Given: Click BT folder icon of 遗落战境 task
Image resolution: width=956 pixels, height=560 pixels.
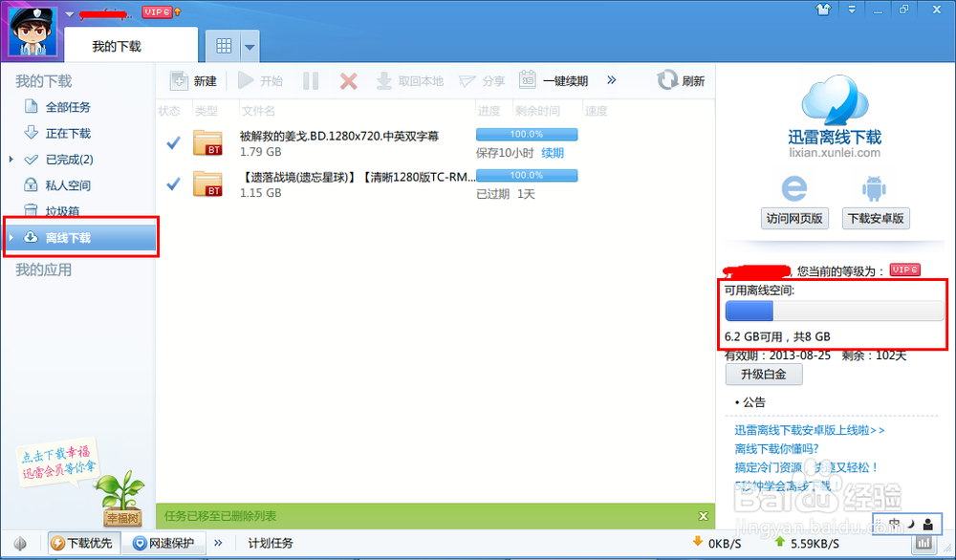Looking at the screenshot, I should pyautogui.click(x=207, y=184).
